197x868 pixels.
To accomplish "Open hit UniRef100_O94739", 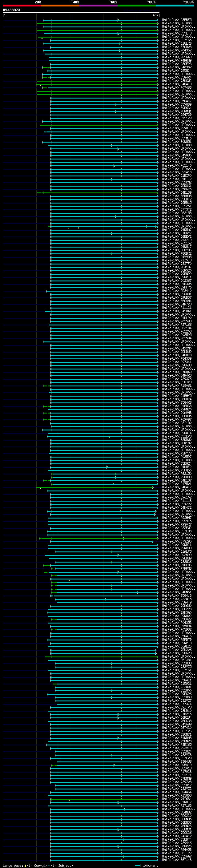I will pyautogui.click(x=177, y=115).
